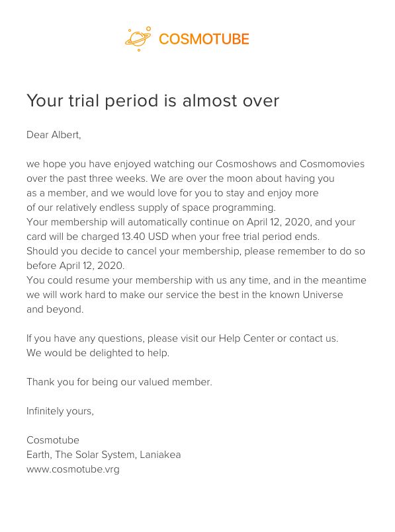
Task: Click the 'Dear Albert,' greeting
Action: click(54, 135)
